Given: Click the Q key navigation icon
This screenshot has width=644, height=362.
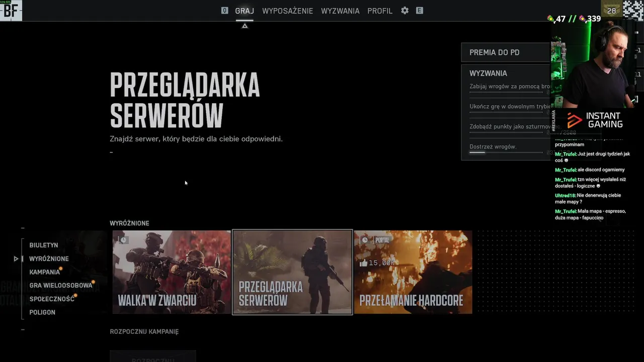Looking at the screenshot, I should pyautogui.click(x=224, y=11).
